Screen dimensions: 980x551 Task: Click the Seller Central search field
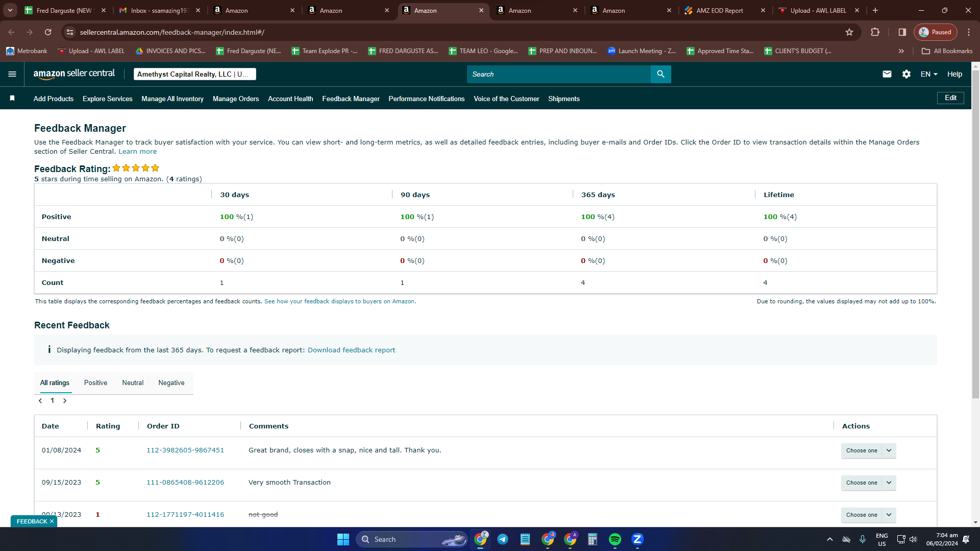[x=559, y=74]
